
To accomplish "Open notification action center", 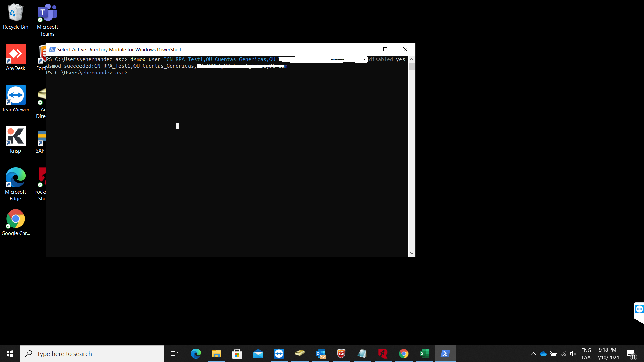I will [631, 354].
